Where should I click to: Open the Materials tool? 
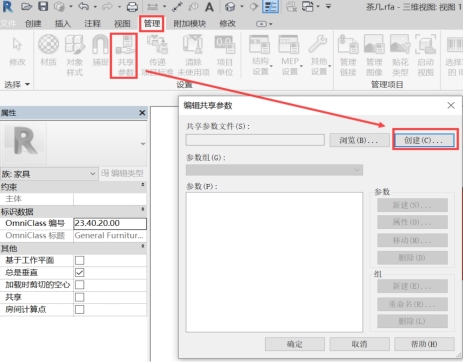pyautogui.click(x=48, y=50)
